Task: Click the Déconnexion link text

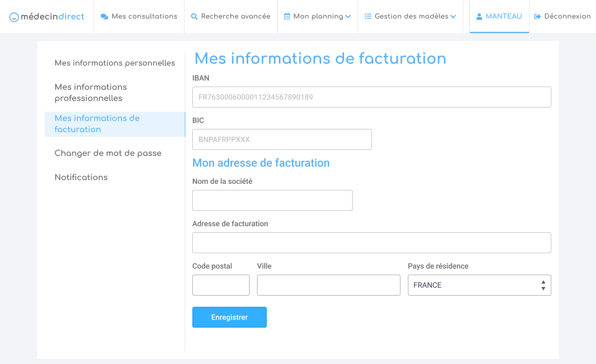Action: pyautogui.click(x=567, y=16)
